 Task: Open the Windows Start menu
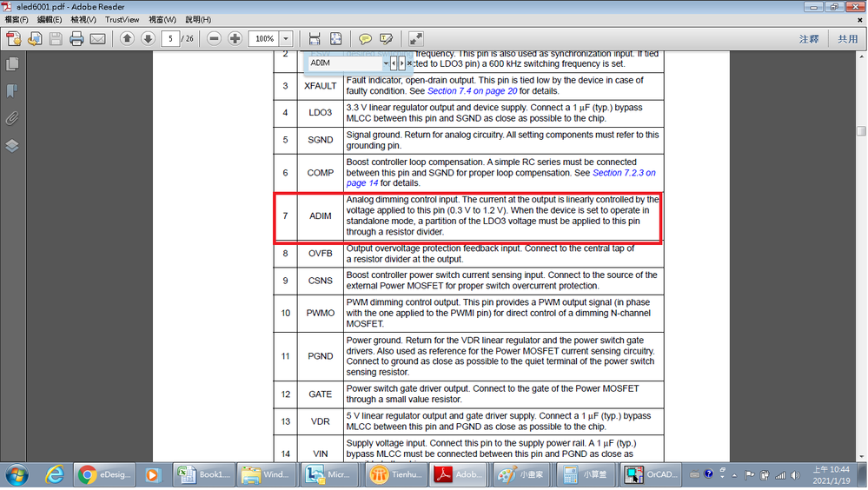click(x=17, y=475)
